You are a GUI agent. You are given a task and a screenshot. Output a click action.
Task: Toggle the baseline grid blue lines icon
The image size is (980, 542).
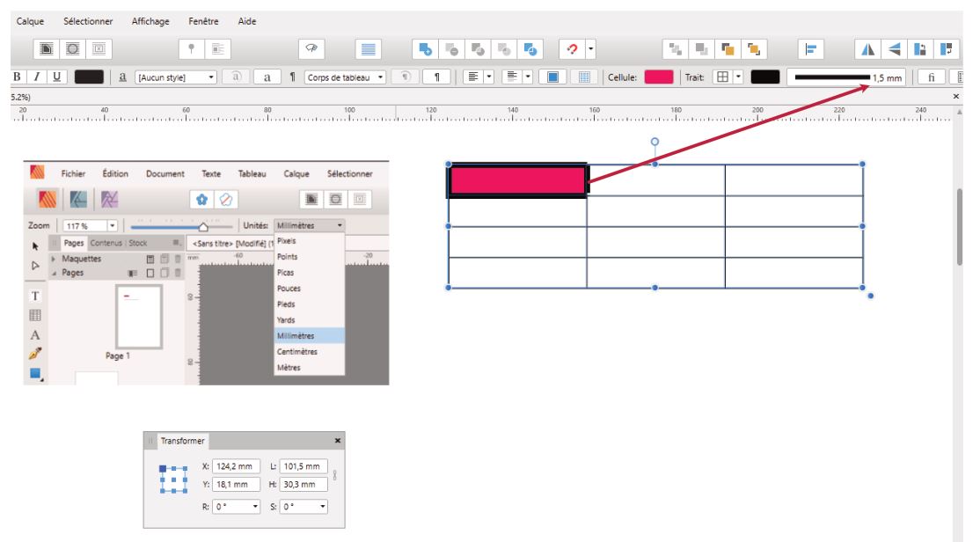[368, 48]
